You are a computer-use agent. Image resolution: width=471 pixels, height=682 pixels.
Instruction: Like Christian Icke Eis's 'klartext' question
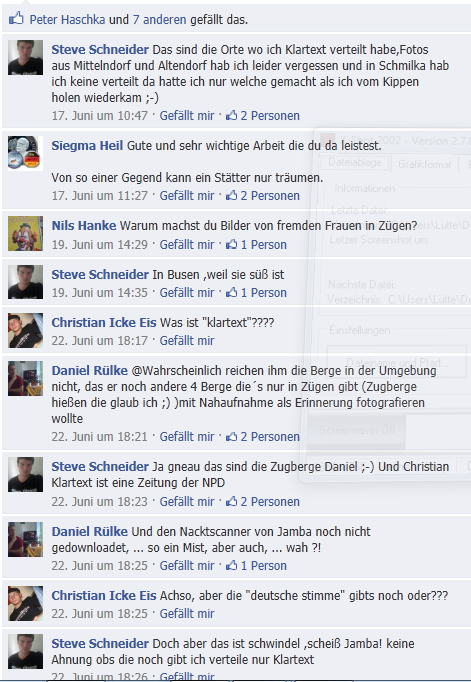(187, 341)
